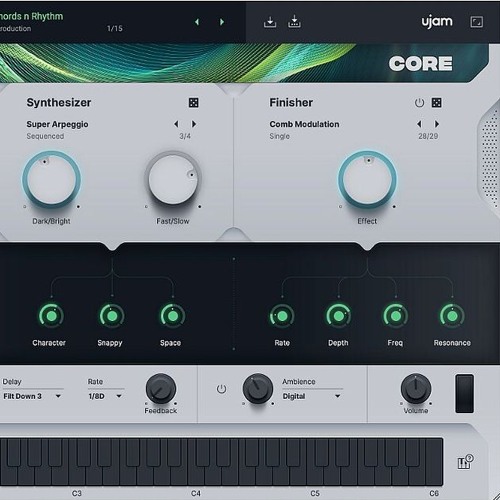Open the Ambience type dropdown Digital
500x500 pixels.
312,396
